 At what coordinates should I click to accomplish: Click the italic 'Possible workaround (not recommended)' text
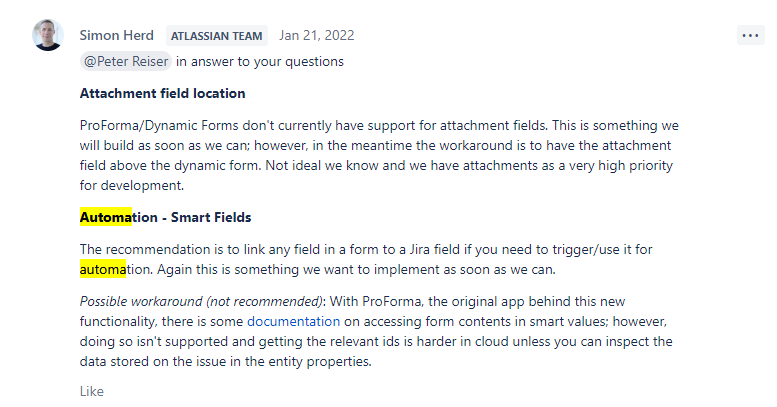pyautogui.click(x=201, y=301)
